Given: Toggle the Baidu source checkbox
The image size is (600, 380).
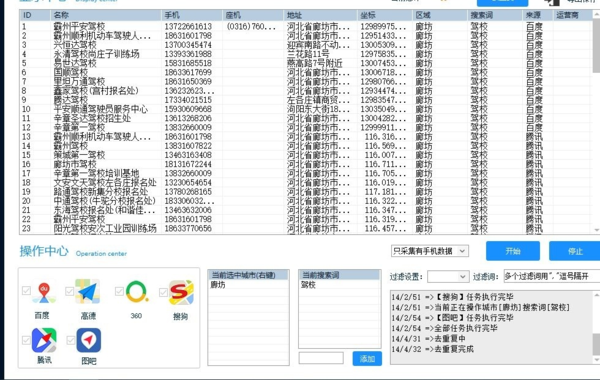Looking at the screenshot, I should (x=26, y=290).
